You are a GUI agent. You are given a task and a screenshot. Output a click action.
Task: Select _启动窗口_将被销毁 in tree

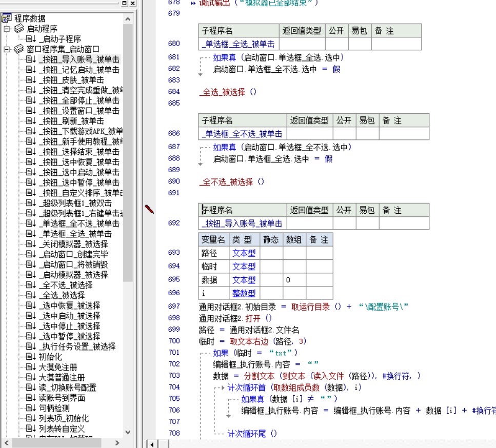tap(73, 264)
